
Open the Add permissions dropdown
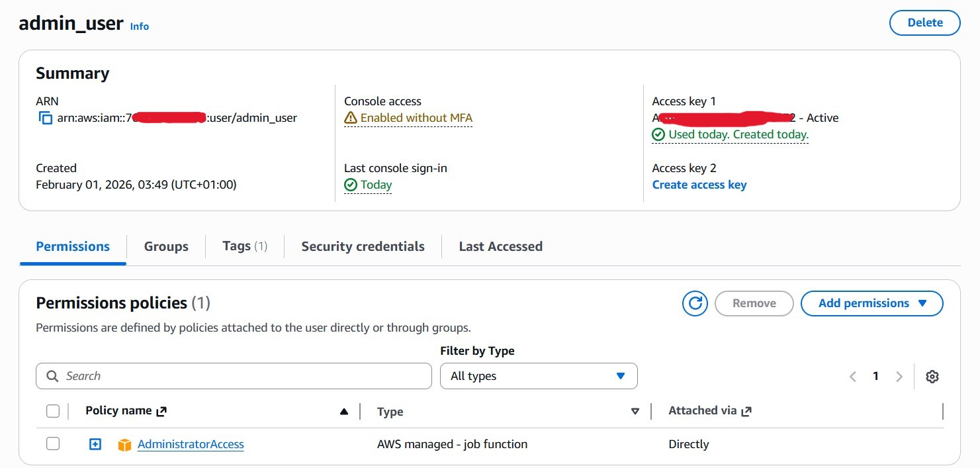[871, 303]
